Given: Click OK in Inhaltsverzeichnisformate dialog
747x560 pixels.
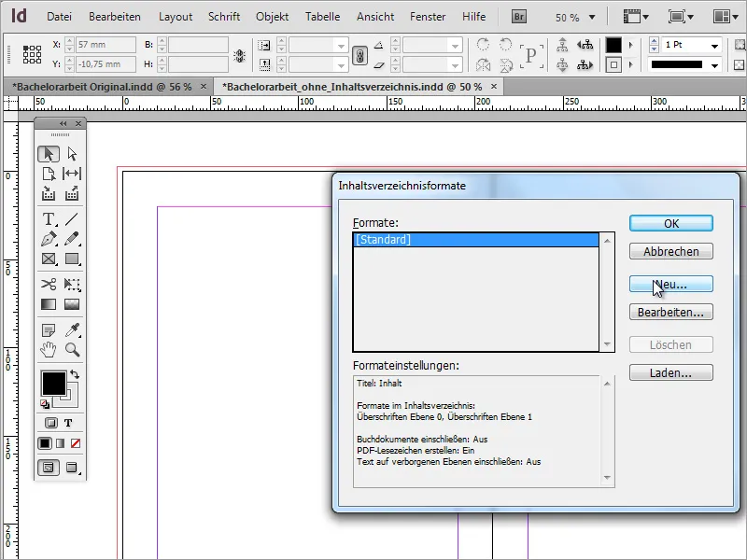Looking at the screenshot, I should tap(670, 223).
